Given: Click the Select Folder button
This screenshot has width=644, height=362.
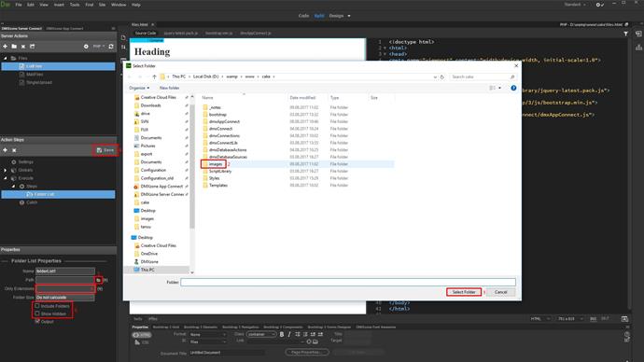Looking at the screenshot, I should pos(464,292).
